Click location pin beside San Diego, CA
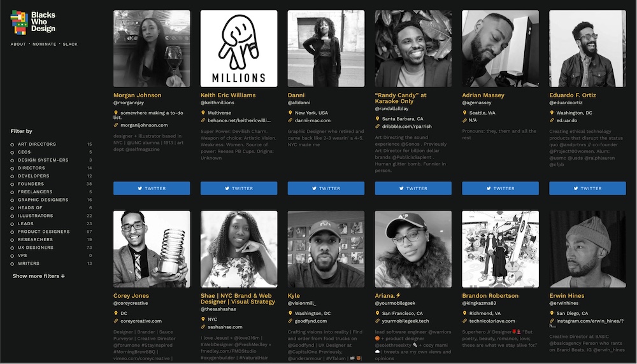 (552, 313)
